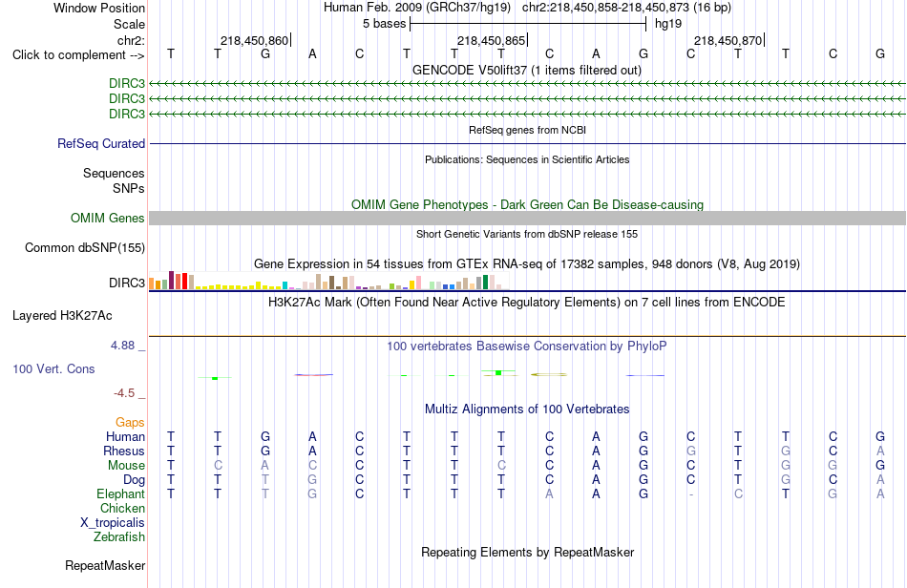907x588 pixels.
Task: Click 'Repeating Elements by RepeatMasker' title
Action: point(527,552)
